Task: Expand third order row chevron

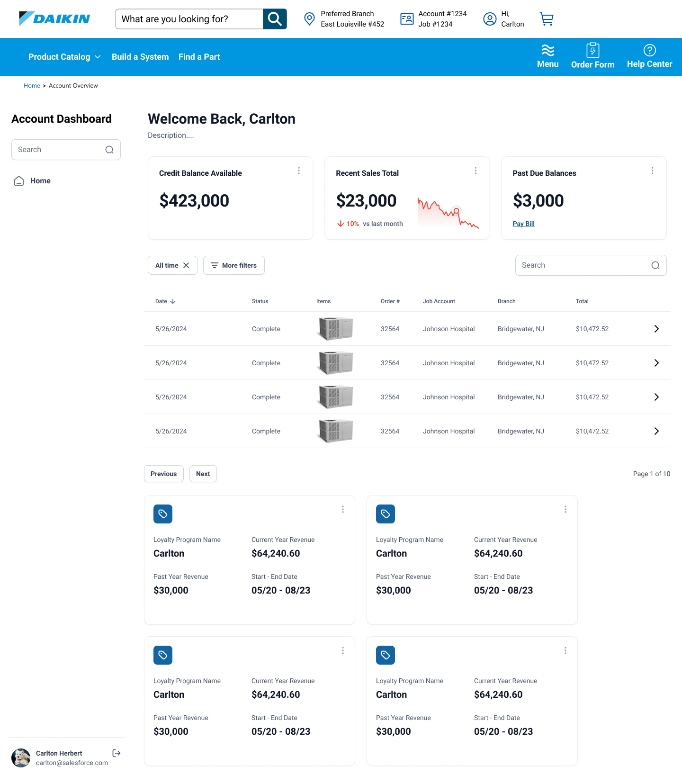Action: coord(656,397)
